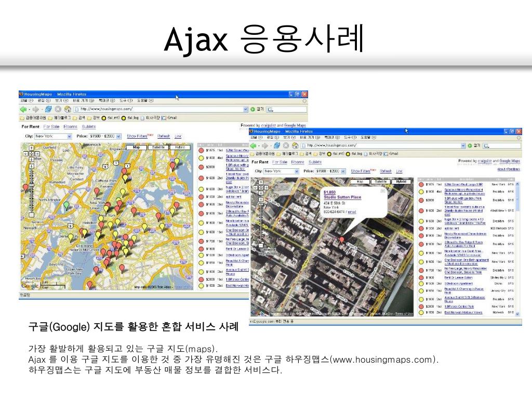Click the street map's vertical zoom slider

point(31,190)
